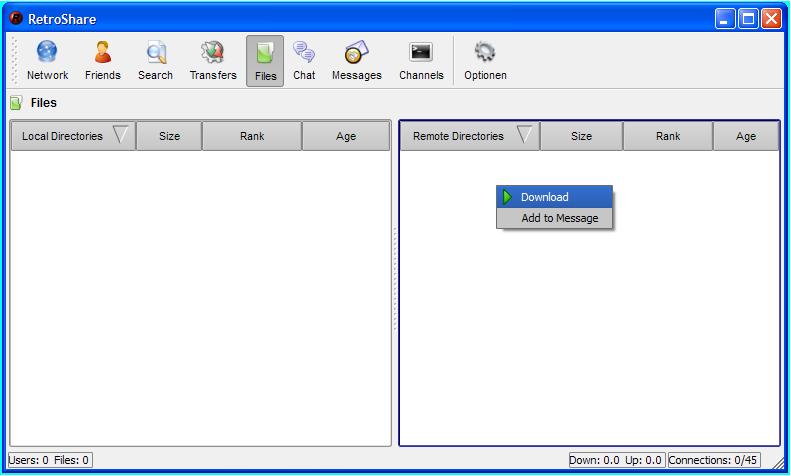Click the local Age column header
This screenshot has height=476, width=791.
pos(346,136)
